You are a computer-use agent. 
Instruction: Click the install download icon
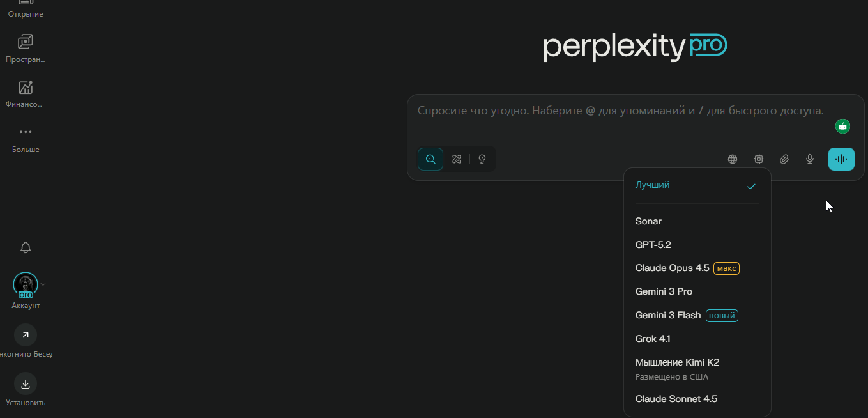[x=26, y=384]
